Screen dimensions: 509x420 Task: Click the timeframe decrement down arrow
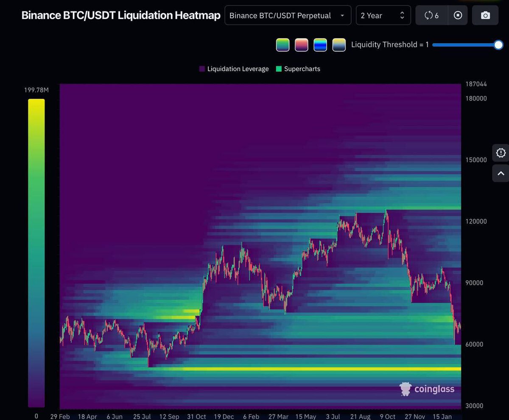[x=402, y=18]
